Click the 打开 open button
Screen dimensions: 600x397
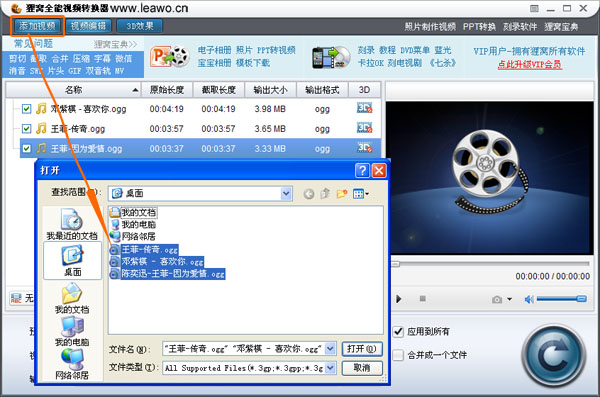click(x=362, y=349)
